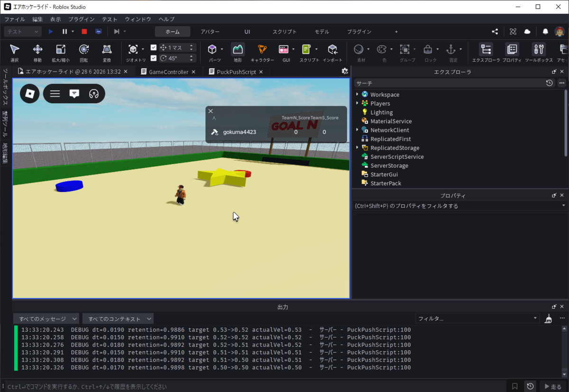This screenshot has height=392, width=569.
Task: Activate the 変換 (Transform) tool
Action: [x=107, y=53]
